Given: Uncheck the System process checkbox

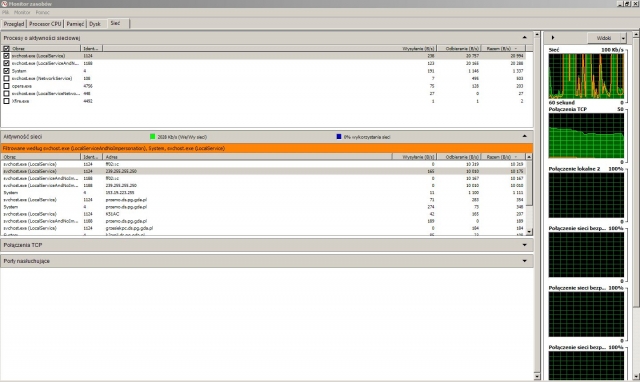Looking at the screenshot, I should coord(6,71).
